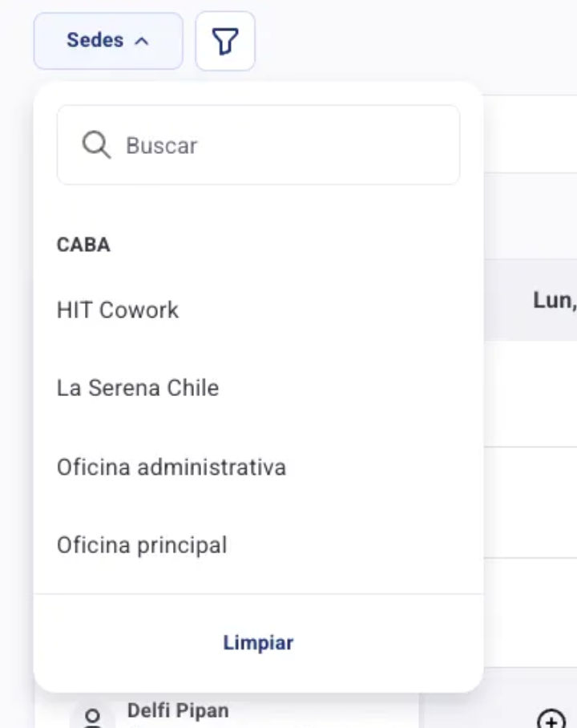Open the Delfi Pipan employee name

click(x=178, y=710)
